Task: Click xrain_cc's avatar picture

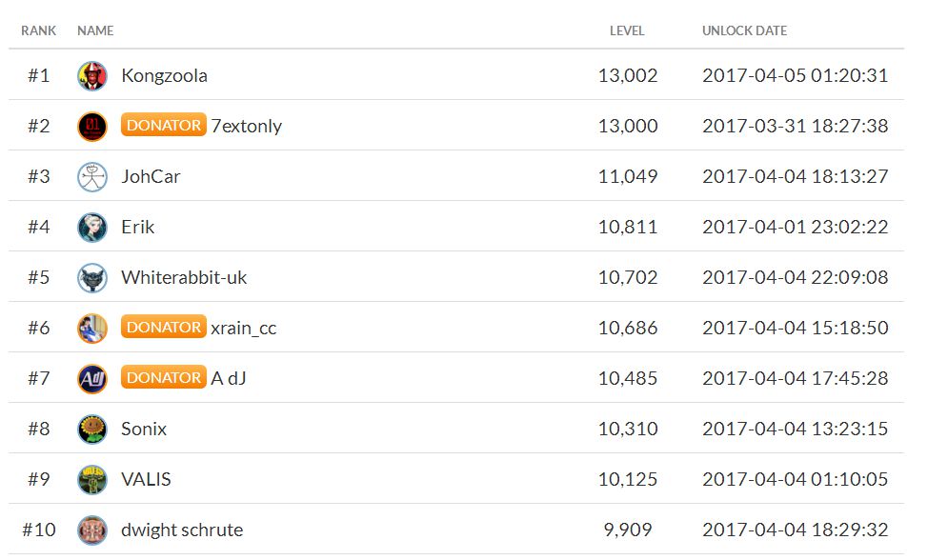Action: click(92, 327)
